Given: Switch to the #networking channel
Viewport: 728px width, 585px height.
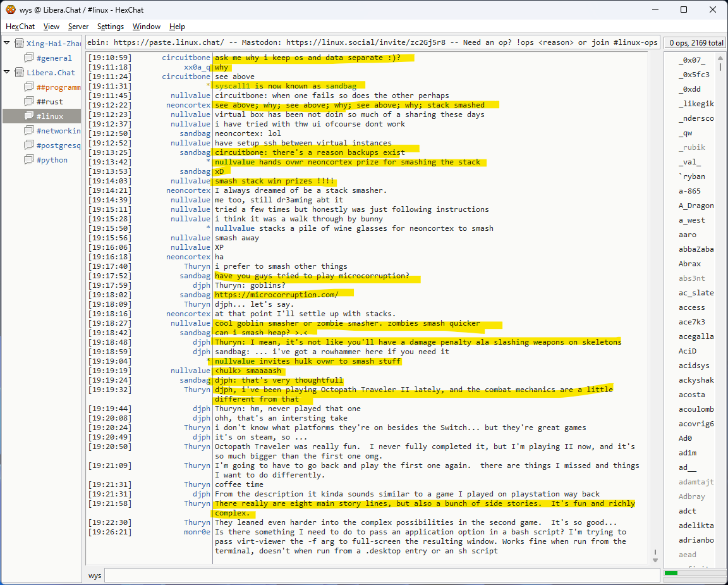Looking at the screenshot, I should coord(58,131).
